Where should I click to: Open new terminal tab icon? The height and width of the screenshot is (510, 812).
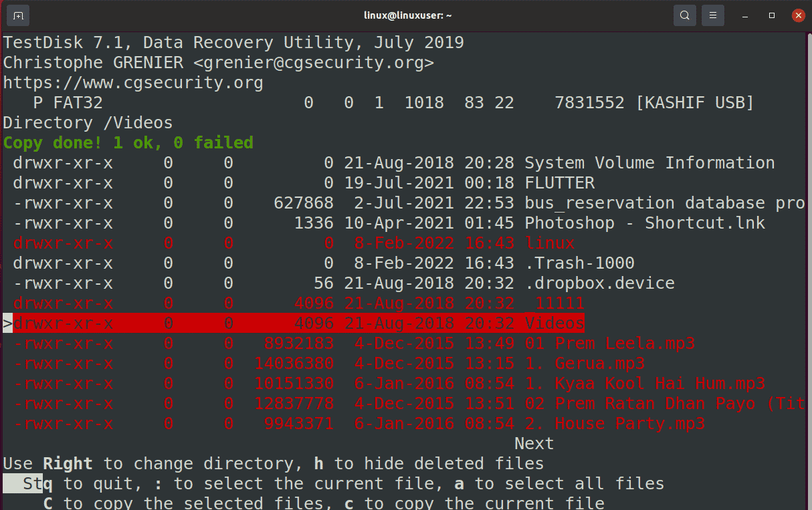coord(18,15)
